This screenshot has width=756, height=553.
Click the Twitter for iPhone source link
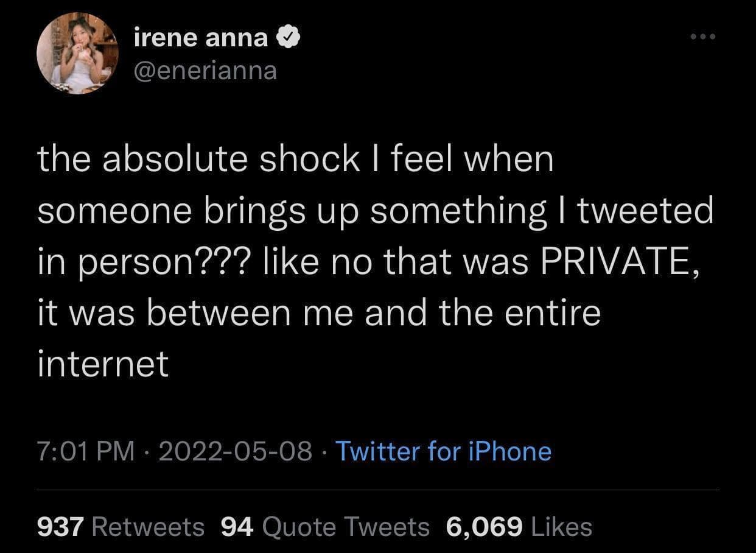tap(443, 451)
